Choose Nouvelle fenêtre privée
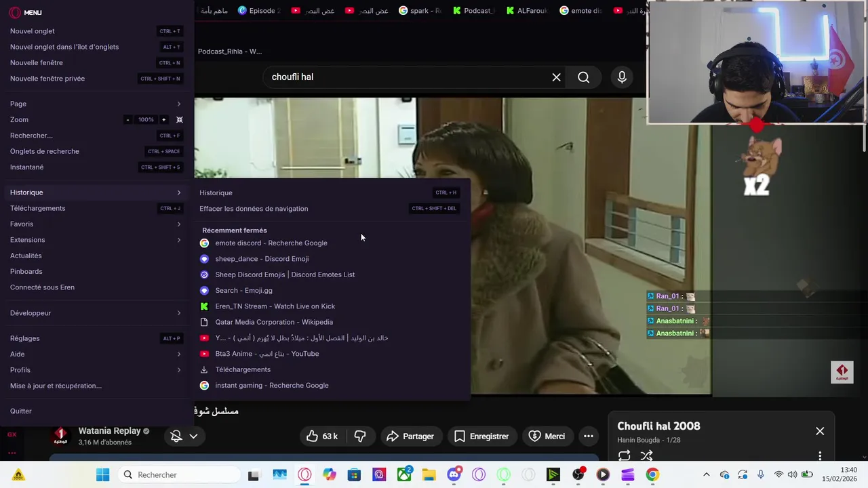This screenshot has width=868, height=488. tap(97, 79)
